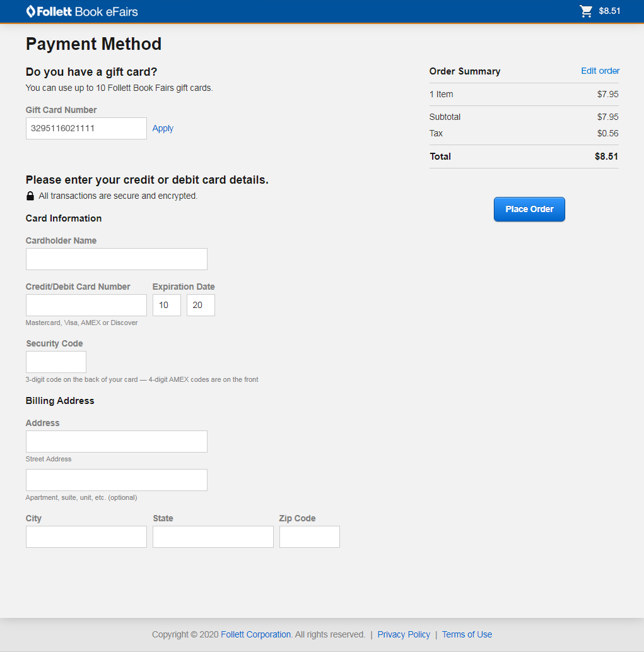Click the City input field
Image resolution: width=644 pixels, height=652 pixels.
(86, 536)
